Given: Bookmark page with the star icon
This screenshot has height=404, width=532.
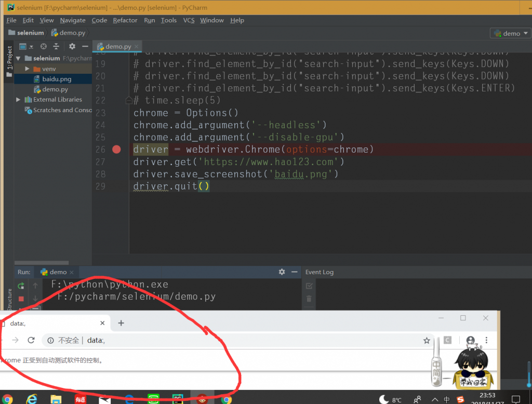Looking at the screenshot, I should [427, 341].
